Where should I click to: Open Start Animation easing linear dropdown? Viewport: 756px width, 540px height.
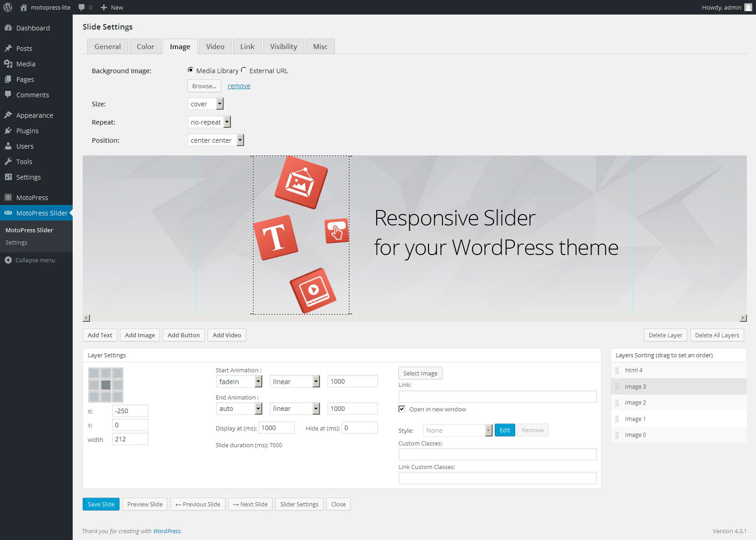295,381
